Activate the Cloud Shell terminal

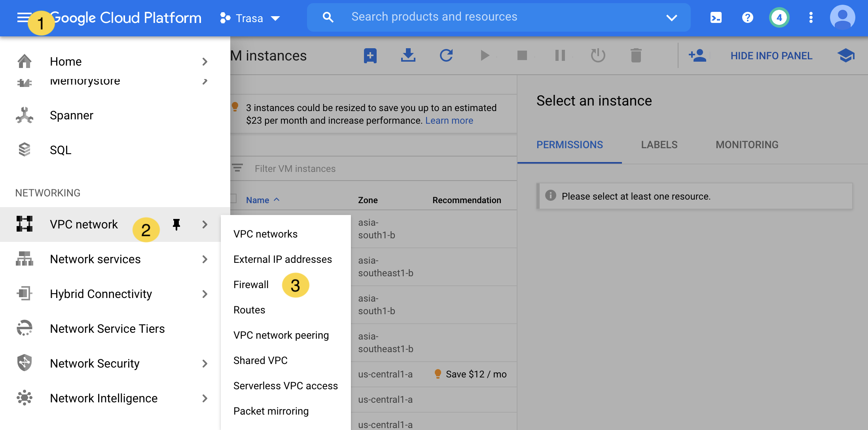click(716, 17)
